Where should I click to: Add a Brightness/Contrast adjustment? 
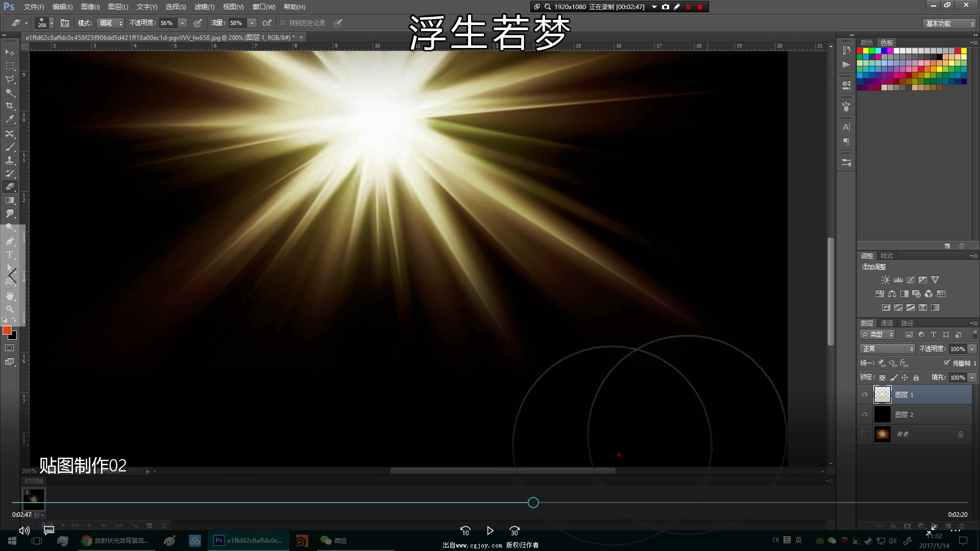[886, 280]
